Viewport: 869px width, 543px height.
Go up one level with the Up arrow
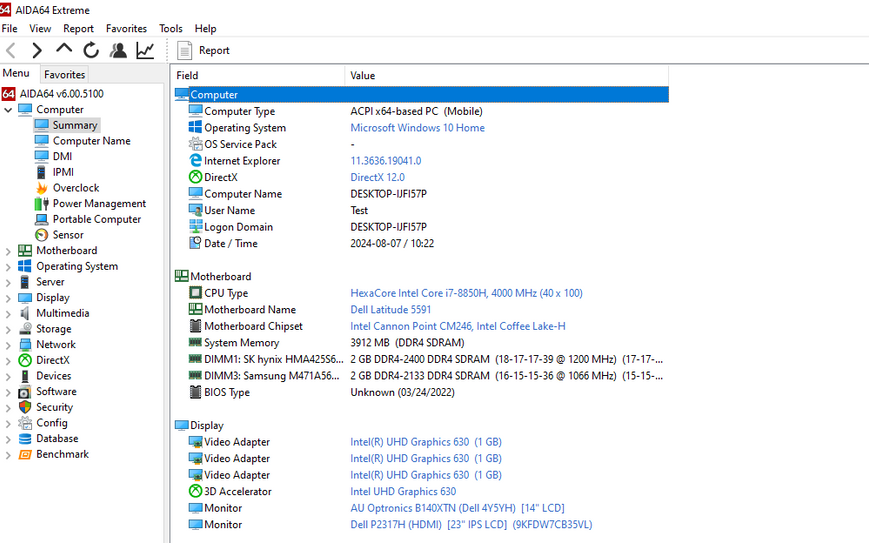click(64, 49)
